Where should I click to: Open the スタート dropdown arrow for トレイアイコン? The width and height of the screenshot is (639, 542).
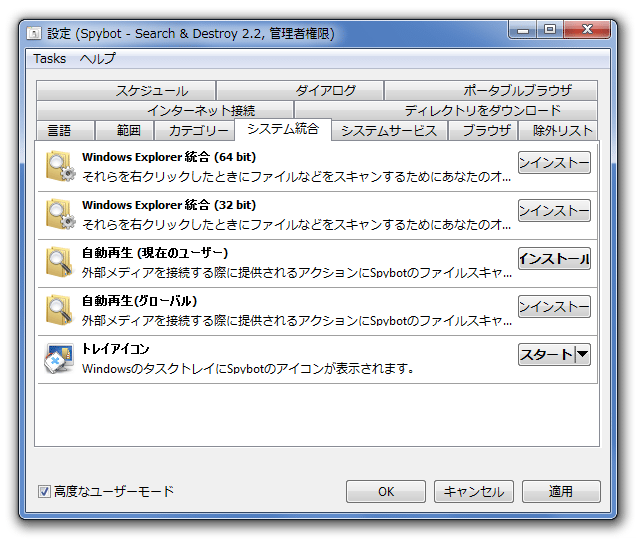(x=583, y=354)
